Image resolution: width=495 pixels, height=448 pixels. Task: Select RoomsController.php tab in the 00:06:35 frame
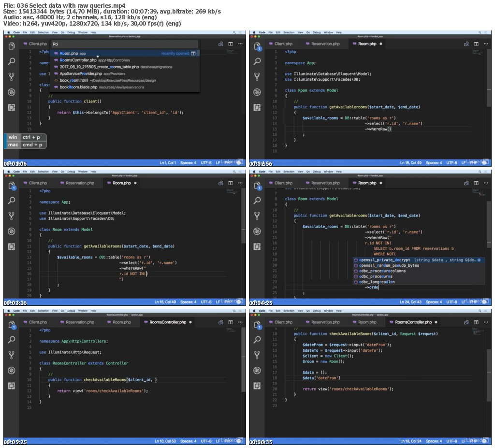(414, 322)
